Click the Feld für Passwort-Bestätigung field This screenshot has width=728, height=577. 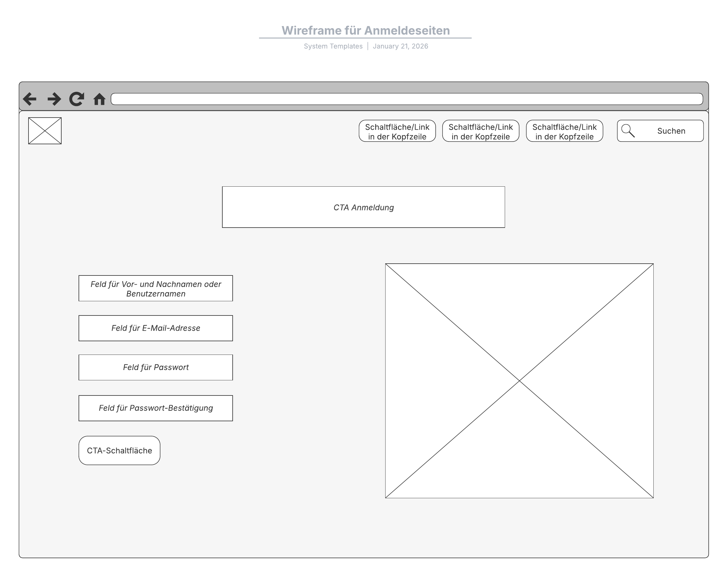[x=156, y=408]
